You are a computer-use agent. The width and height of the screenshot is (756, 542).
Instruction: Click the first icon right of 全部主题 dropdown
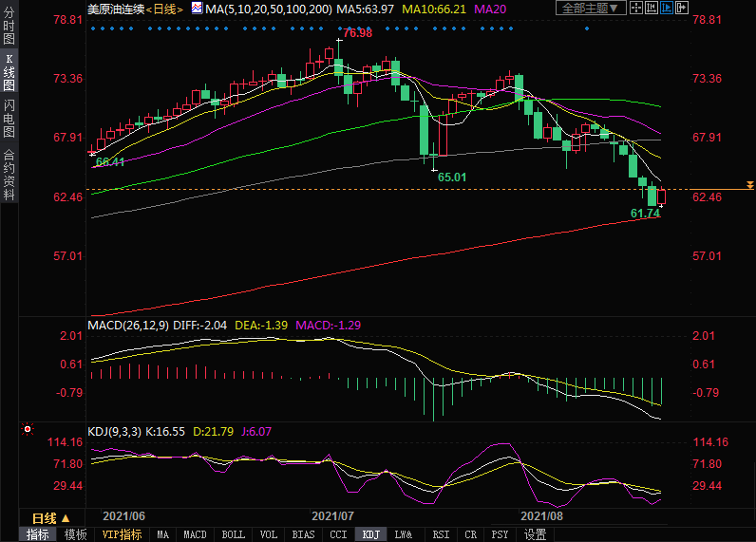637,9
